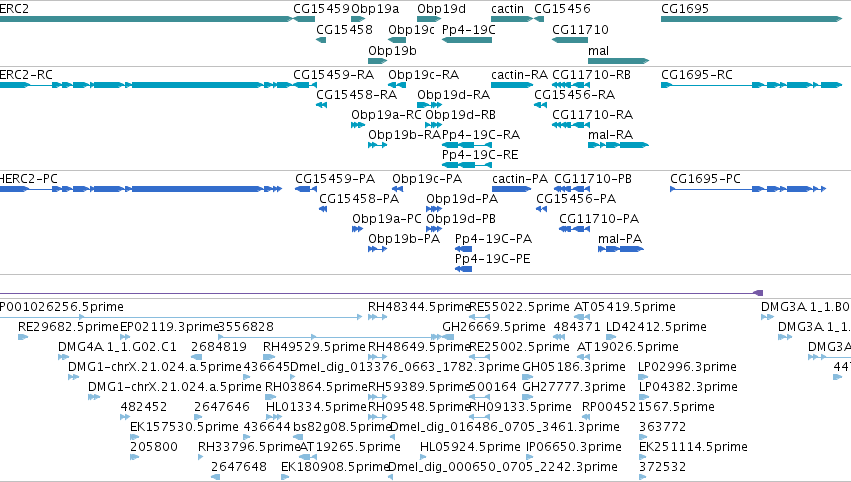Viewport: 851px width, 482px height.
Task: Select protein Obp19d-PA
Action: (462, 199)
